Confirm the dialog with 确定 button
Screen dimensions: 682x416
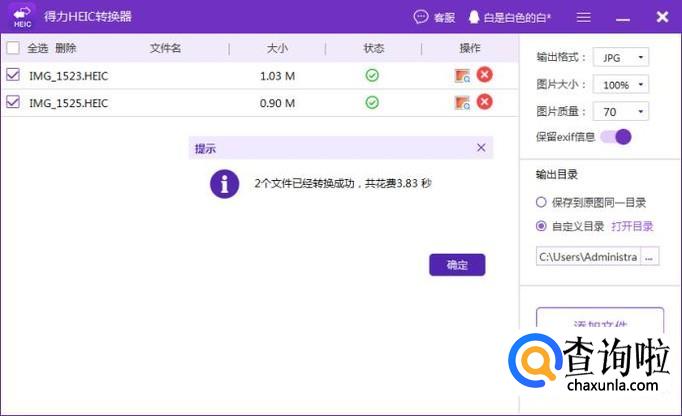point(457,265)
